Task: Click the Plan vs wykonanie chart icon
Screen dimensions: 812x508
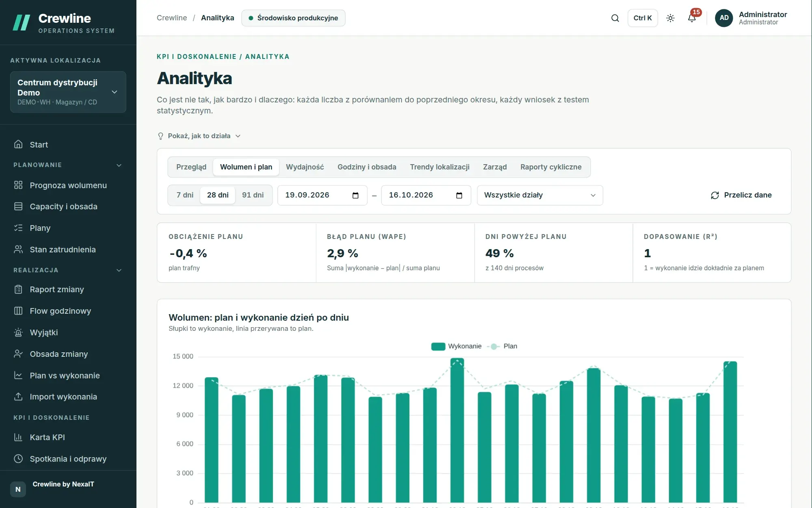Action: (18, 376)
